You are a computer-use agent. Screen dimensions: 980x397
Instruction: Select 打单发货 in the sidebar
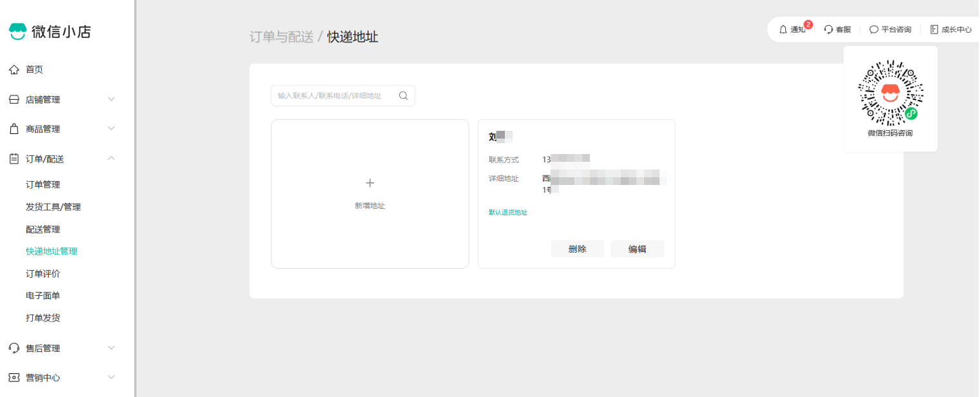(x=43, y=318)
